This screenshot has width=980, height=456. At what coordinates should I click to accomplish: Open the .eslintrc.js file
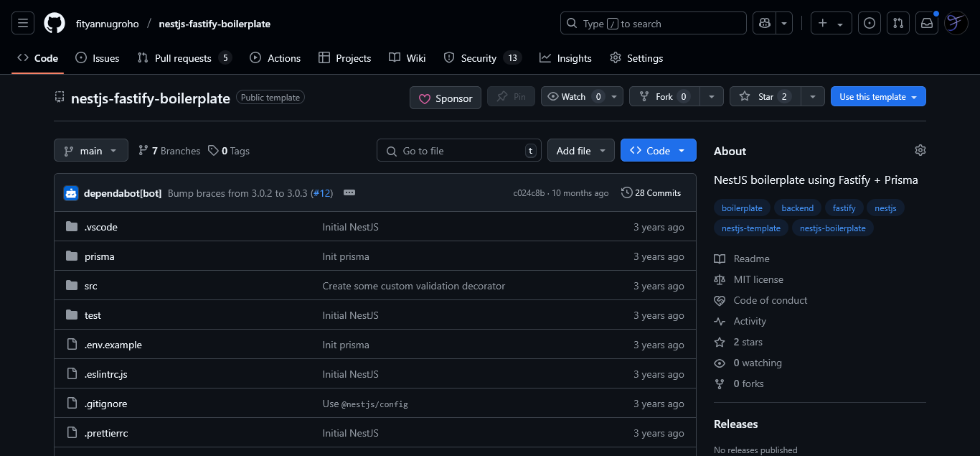pyautogui.click(x=106, y=374)
